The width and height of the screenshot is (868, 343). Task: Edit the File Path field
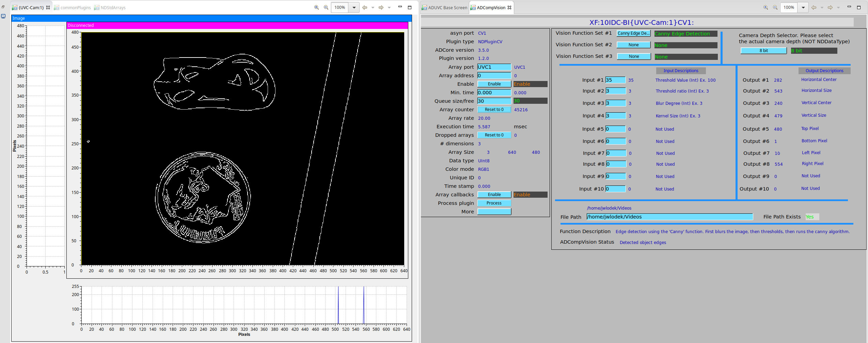(x=669, y=217)
